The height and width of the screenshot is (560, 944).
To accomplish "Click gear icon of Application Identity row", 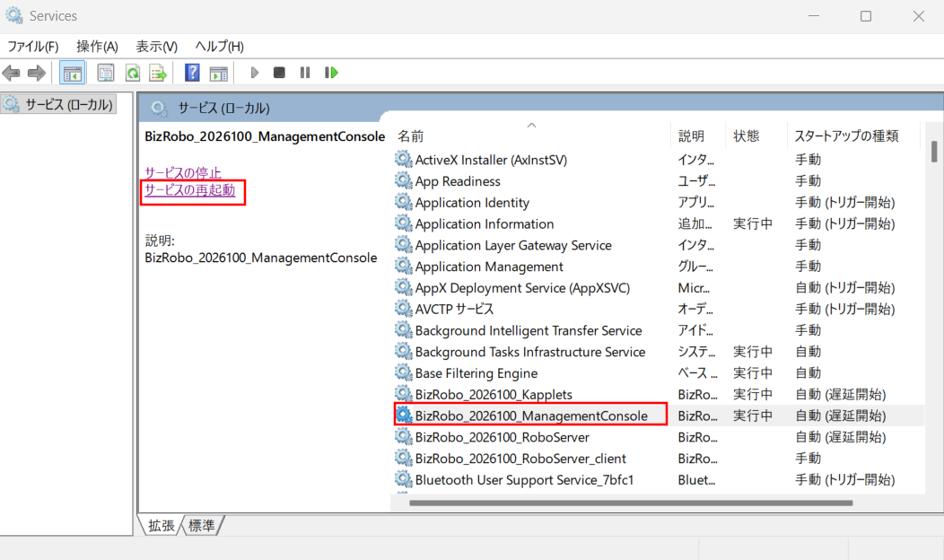I will (403, 202).
